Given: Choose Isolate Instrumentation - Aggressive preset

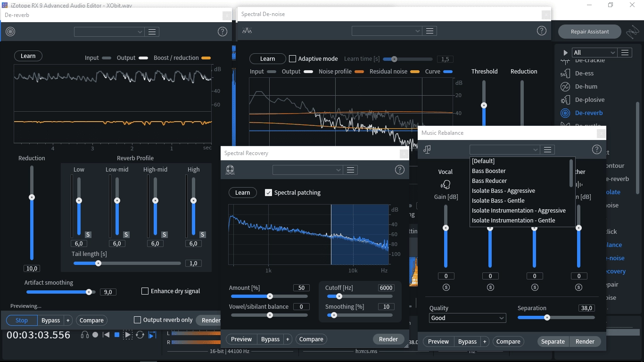Looking at the screenshot, I should pos(520,211).
